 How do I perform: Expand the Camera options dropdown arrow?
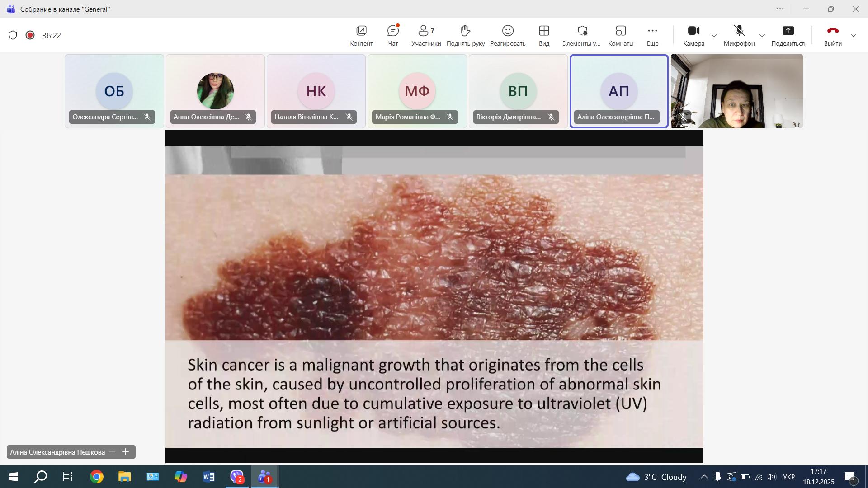click(714, 36)
